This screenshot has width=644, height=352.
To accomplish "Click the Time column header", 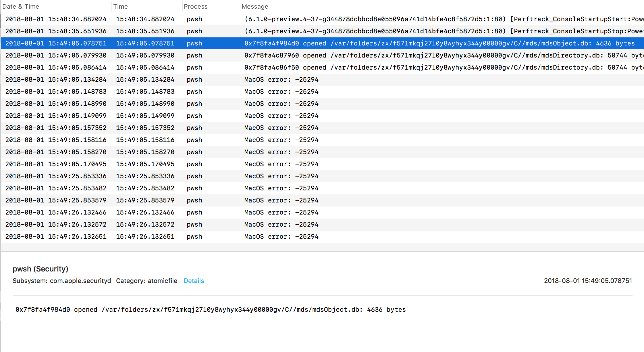I will point(120,6).
